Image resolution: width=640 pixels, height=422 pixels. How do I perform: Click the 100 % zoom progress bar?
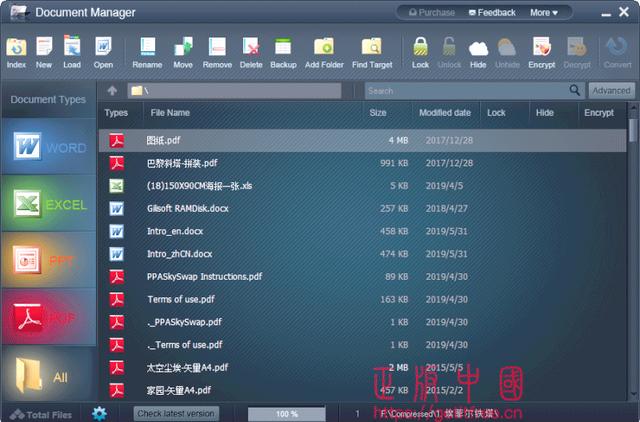click(287, 414)
